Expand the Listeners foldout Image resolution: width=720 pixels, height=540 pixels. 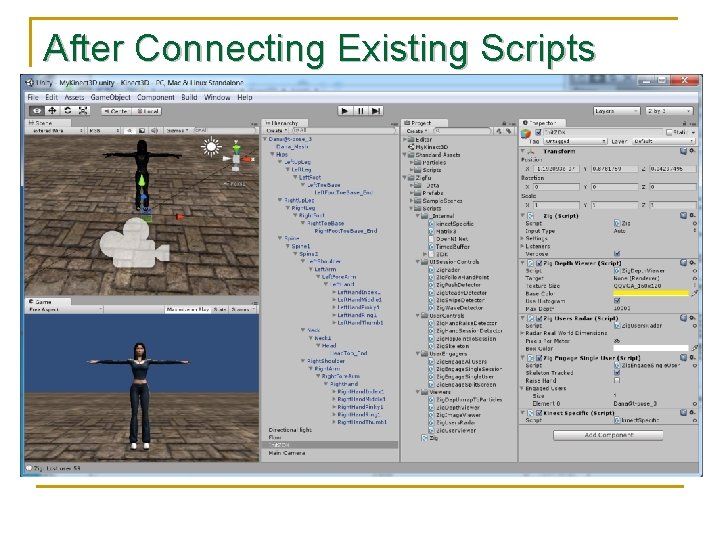coord(523,246)
